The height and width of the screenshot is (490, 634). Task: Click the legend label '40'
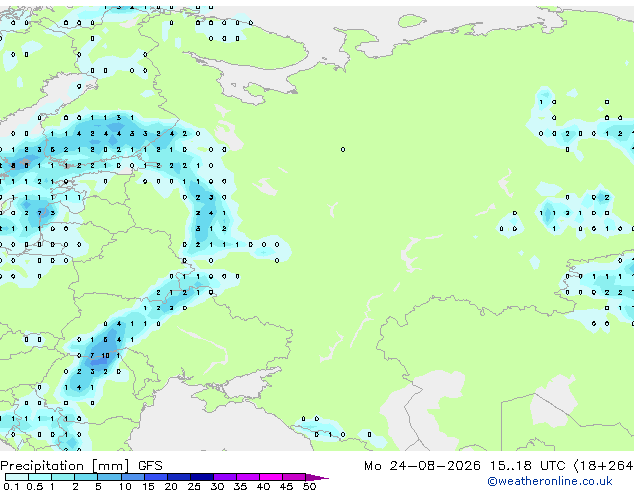[x=264, y=486]
